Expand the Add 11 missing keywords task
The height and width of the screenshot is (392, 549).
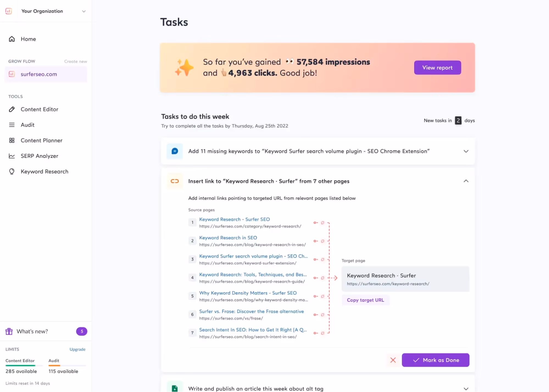click(466, 151)
